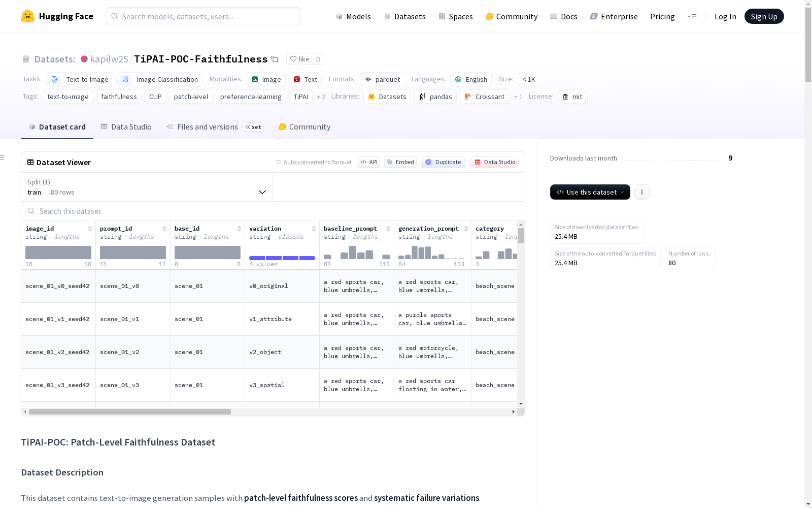Screen dimensions: 812x508
Task: Click the API button
Action: tap(369, 162)
